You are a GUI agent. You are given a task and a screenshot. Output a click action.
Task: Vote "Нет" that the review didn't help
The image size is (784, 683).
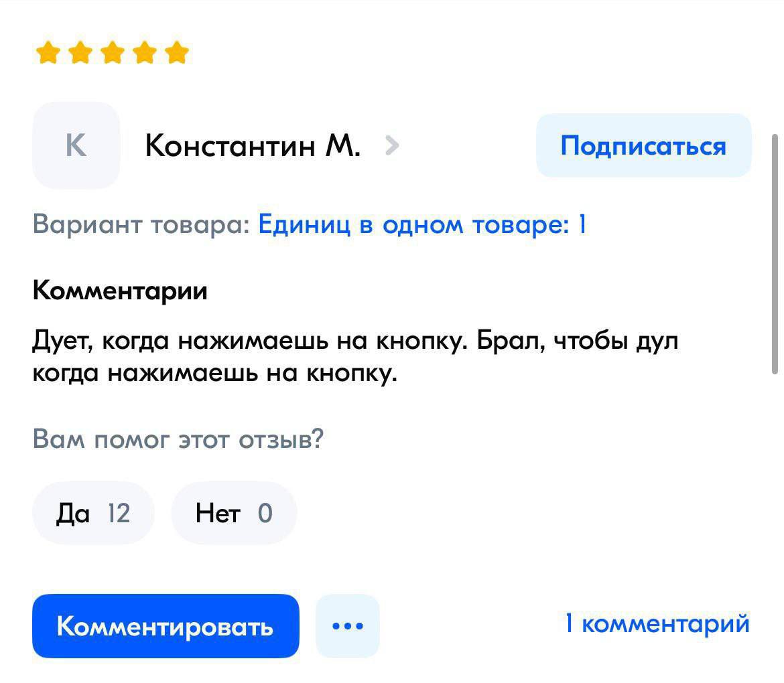pos(234,514)
